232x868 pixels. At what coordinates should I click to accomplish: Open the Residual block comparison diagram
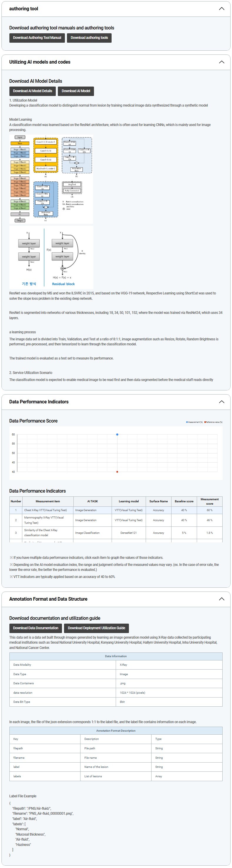pyautogui.click(x=51, y=257)
